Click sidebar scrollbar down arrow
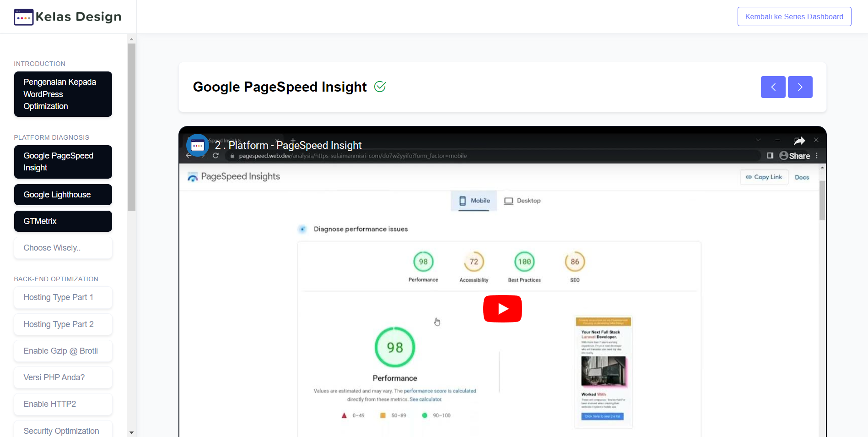 click(x=131, y=432)
